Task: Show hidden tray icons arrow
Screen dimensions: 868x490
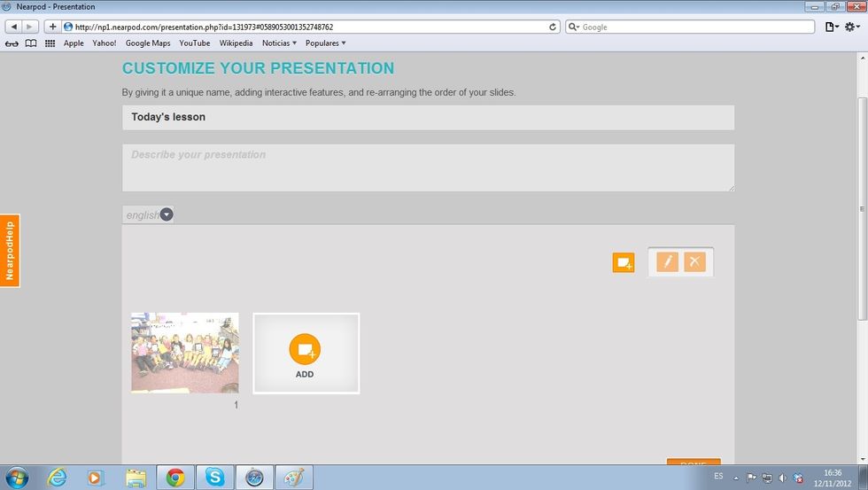Action: (x=736, y=478)
